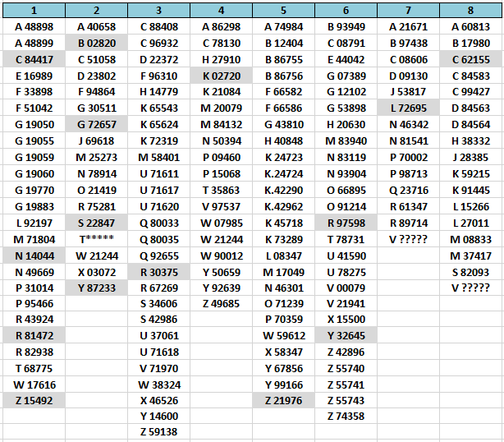The image size is (504, 442).
Task: Select the highlighted cell N 14044
Action: point(34,256)
